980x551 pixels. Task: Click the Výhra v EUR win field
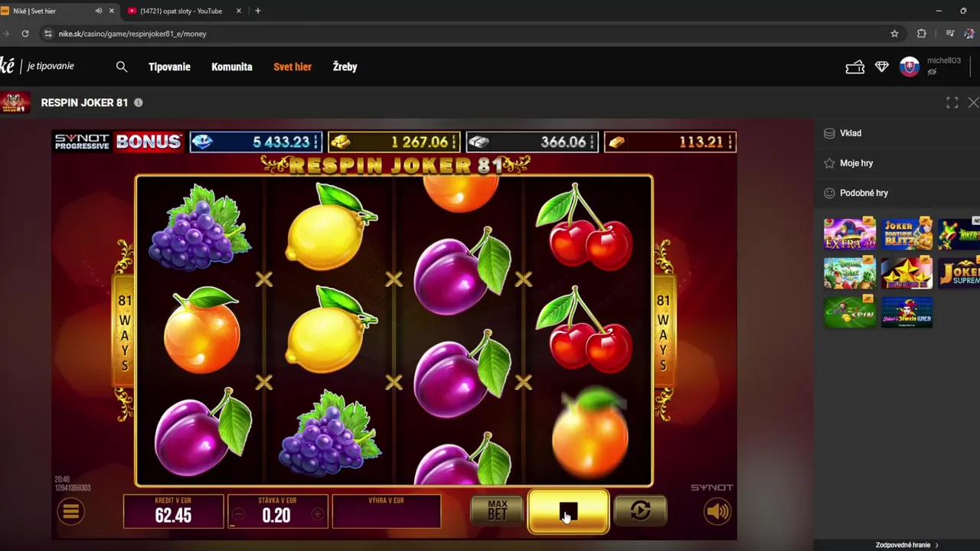tap(387, 511)
